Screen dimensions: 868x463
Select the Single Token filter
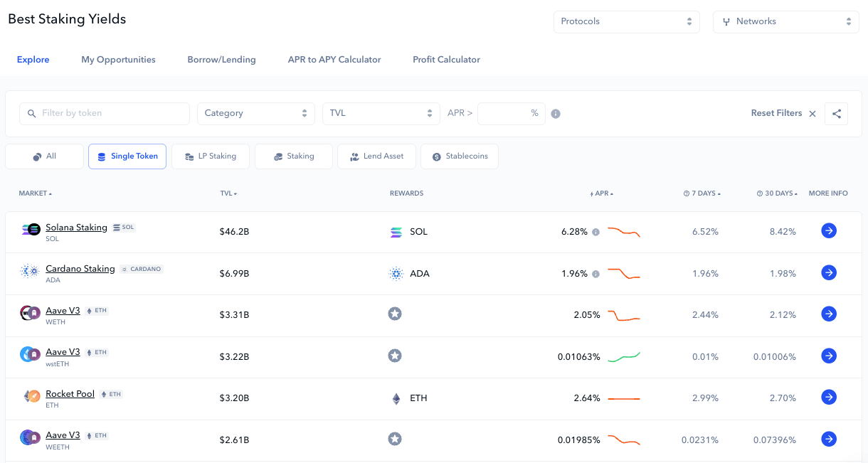127,156
